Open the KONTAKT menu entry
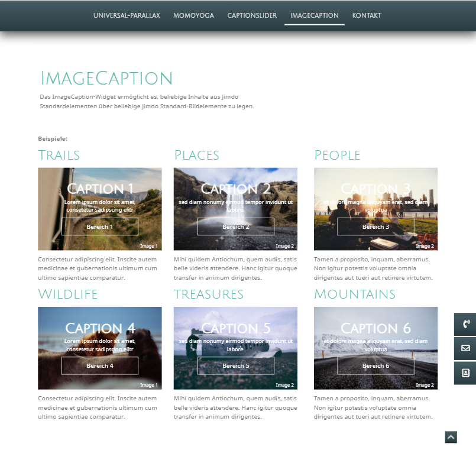Viewport: 476px width, 476px height. 367,16
